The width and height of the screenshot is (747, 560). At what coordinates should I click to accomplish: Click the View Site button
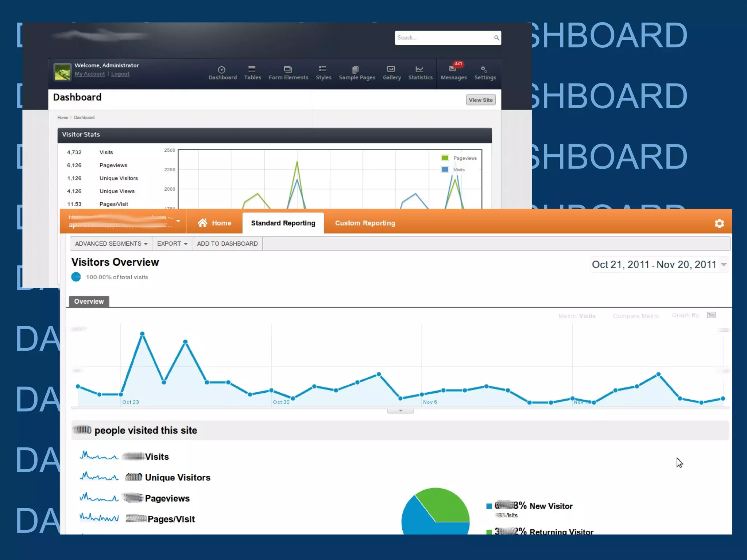(480, 100)
